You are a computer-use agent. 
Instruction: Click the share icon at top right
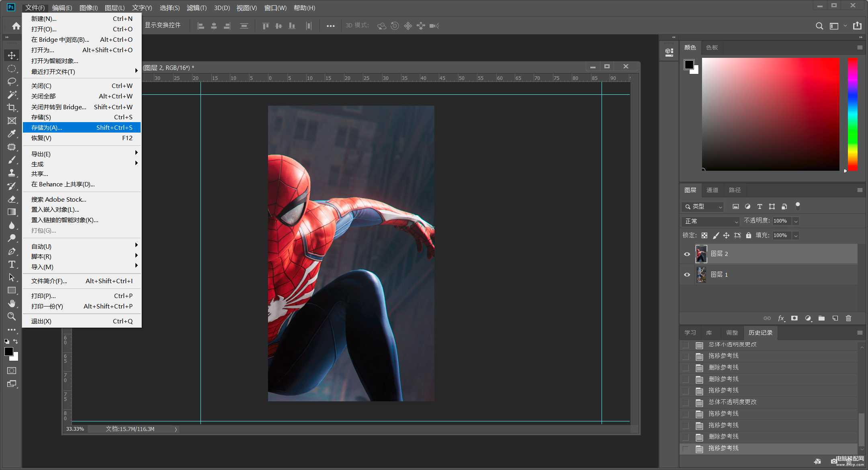(857, 26)
